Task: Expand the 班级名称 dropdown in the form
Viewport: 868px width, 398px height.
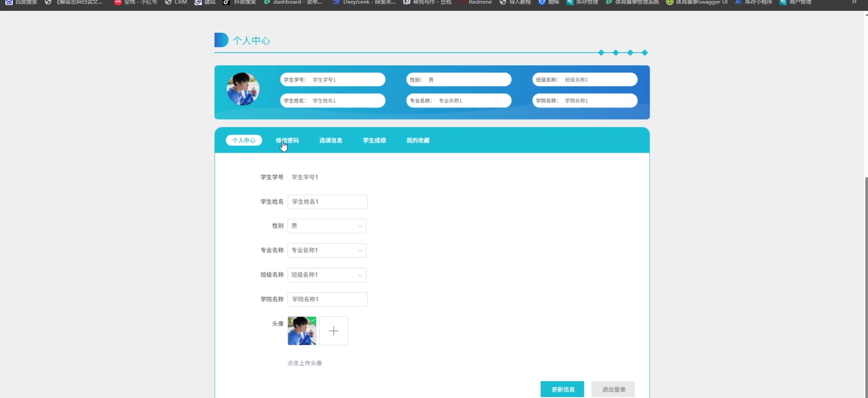Action: [327, 275]
